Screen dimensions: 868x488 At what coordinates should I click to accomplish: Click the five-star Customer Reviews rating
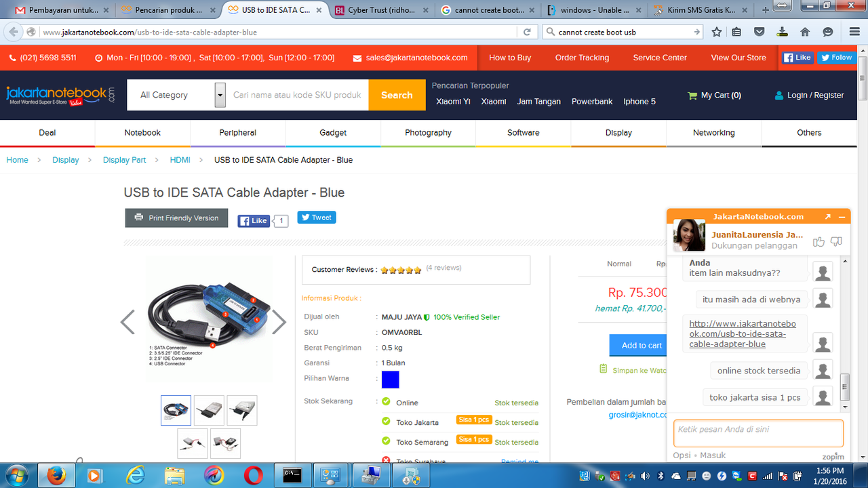coord(401,270)
